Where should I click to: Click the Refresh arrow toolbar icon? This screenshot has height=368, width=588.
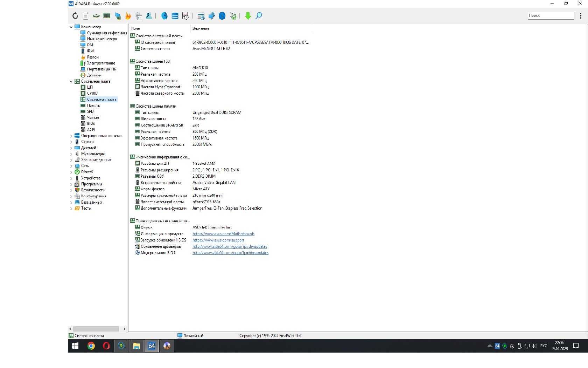75,16
